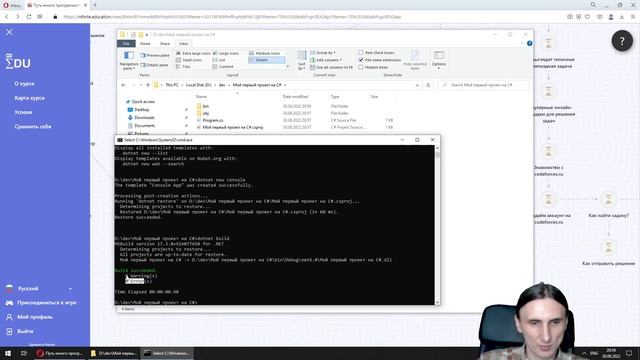Select the bin folder
Image resolution: width=640 pixels, height=360 pixels.
pyautogui.click(x=206, y=106)
